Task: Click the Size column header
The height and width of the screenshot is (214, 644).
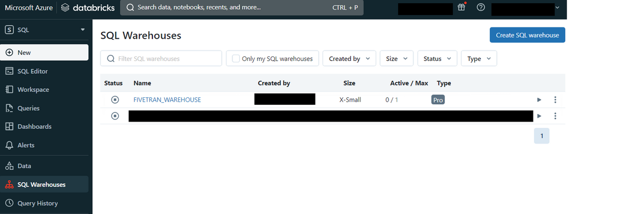Action: point(349,83)
